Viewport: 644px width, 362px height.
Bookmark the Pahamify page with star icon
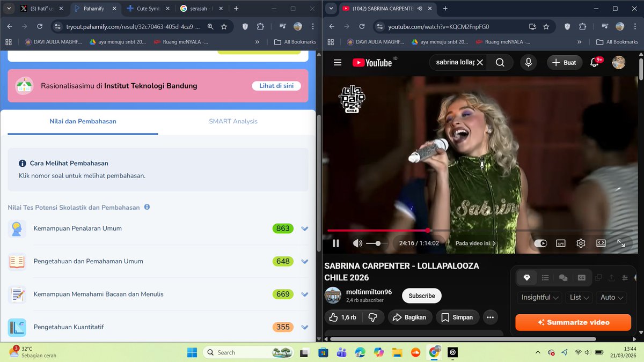pos(224,26)
